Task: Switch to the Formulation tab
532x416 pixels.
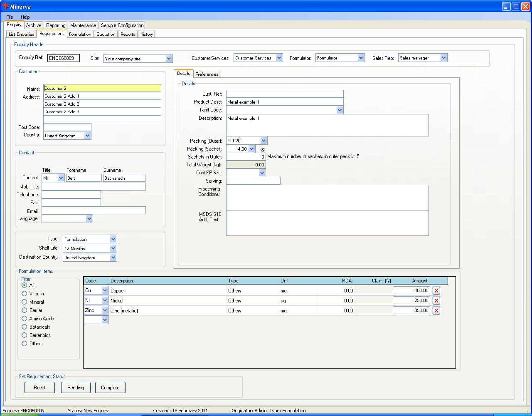Action: point(80,34)
